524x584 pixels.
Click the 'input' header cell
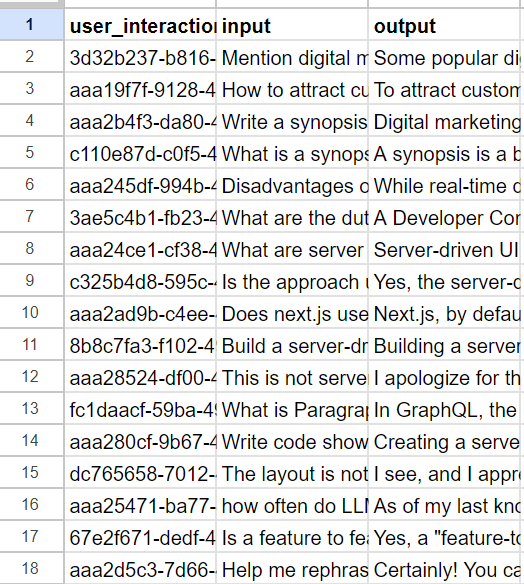tap(292, 24)
